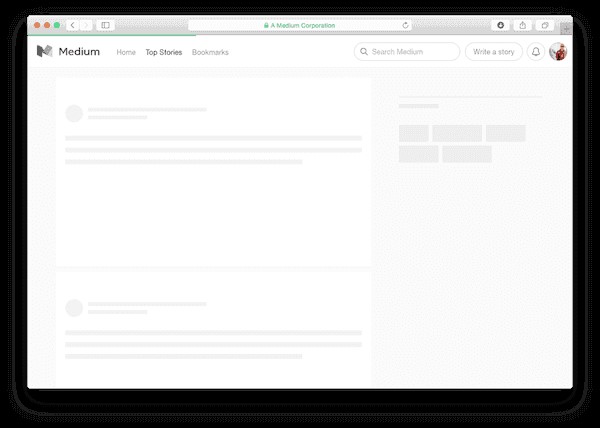Select the Top Stories tab
The height and width of the screenshot is (428, 600).
[x=164, y=52]
